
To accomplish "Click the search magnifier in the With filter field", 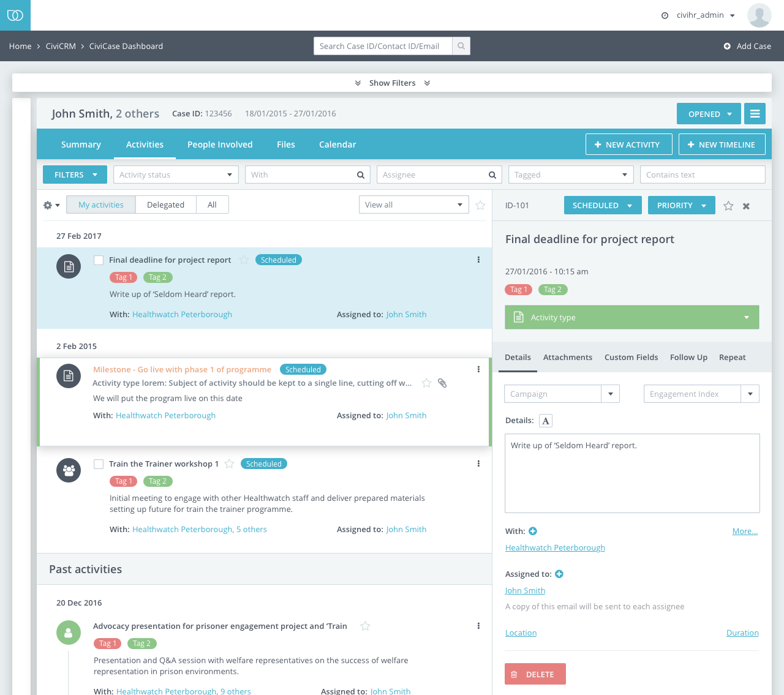I will tap(360, 175).
